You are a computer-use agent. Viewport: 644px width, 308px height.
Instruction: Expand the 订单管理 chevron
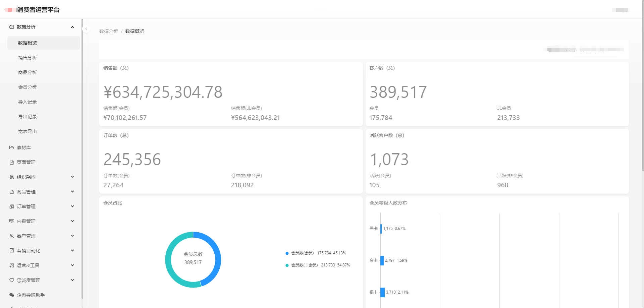pos(72,206)
